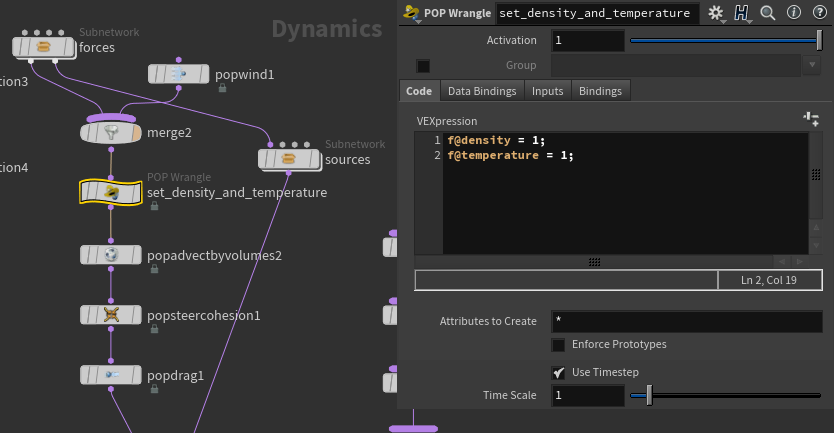The width and height of the screenshot is (834, 433).
Task: Toggle the Group enable checkbox
Action: 423,66
